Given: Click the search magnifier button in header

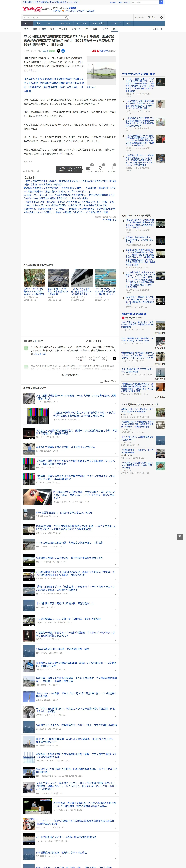Looking at the screenshot, I should (x=161, y=2).
